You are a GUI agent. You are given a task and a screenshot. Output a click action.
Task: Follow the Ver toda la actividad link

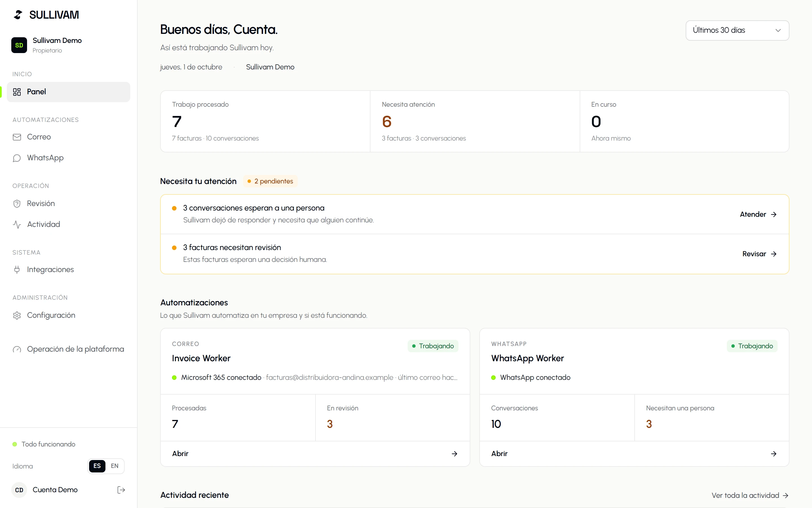point(750,495)
